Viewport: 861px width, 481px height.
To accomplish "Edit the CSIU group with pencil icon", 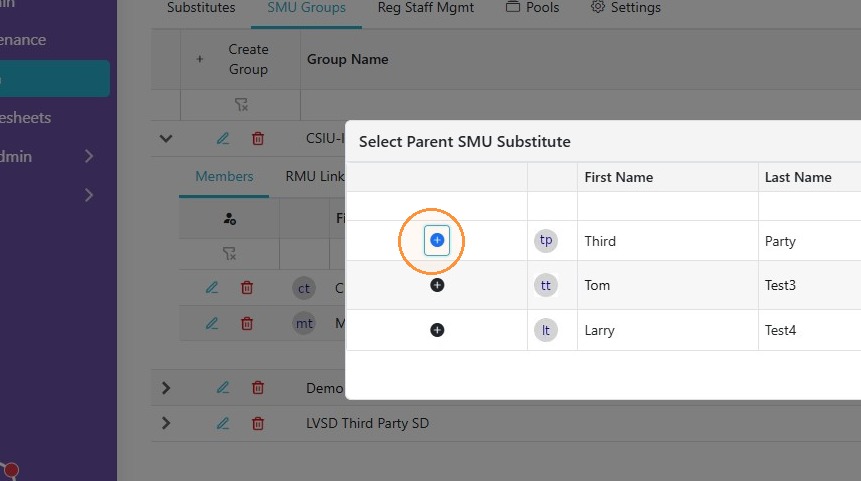I will coord(223,138).
